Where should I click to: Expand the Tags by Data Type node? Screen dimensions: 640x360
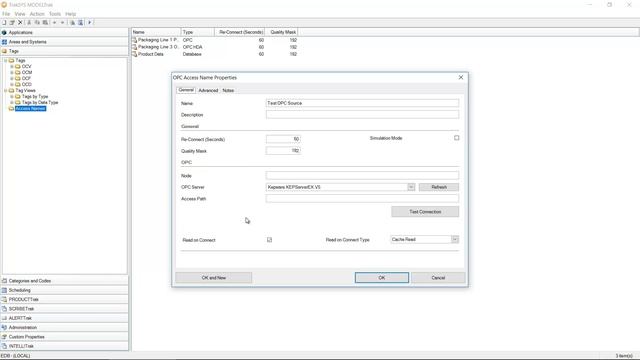pyautogui.click(x=12, y=102)
